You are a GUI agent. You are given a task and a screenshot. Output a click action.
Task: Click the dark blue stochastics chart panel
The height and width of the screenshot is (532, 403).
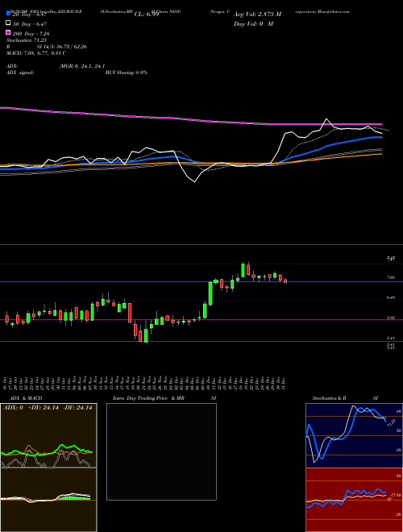[x=354, y=435]
